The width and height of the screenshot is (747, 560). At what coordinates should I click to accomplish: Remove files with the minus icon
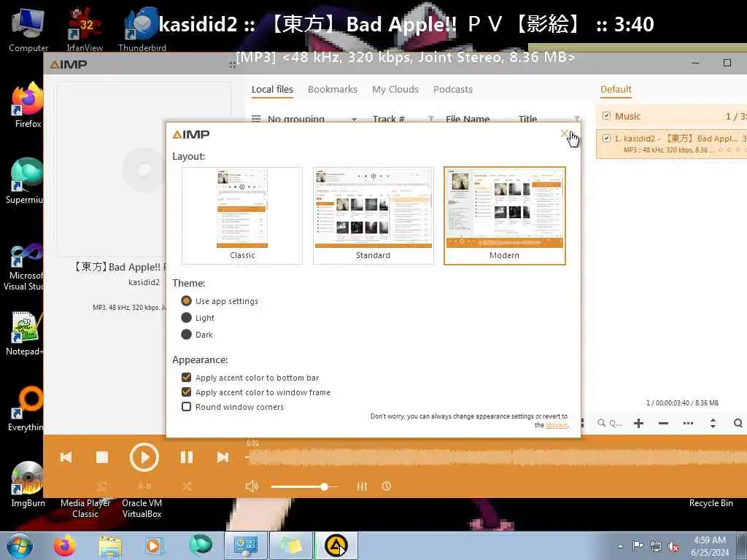[x=663, y=423]
